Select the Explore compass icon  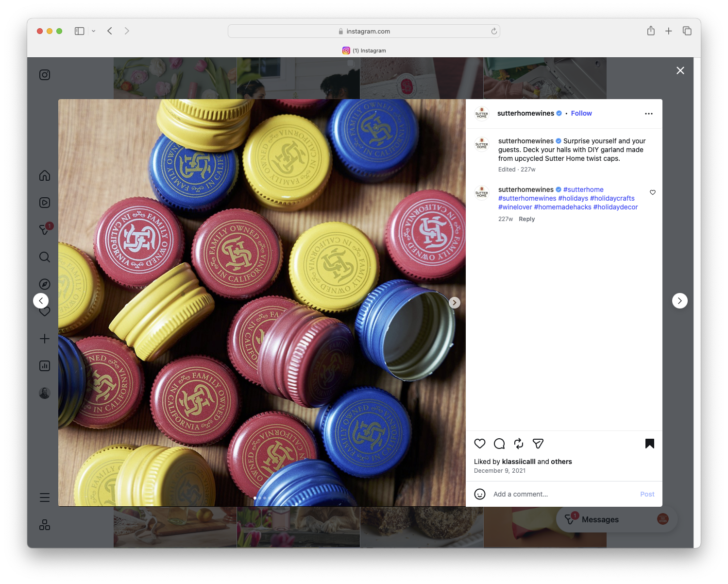click(45, 284)
